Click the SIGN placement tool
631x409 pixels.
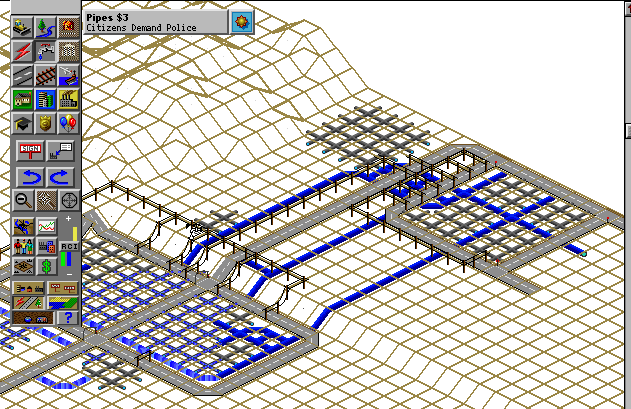click(30, 151)
